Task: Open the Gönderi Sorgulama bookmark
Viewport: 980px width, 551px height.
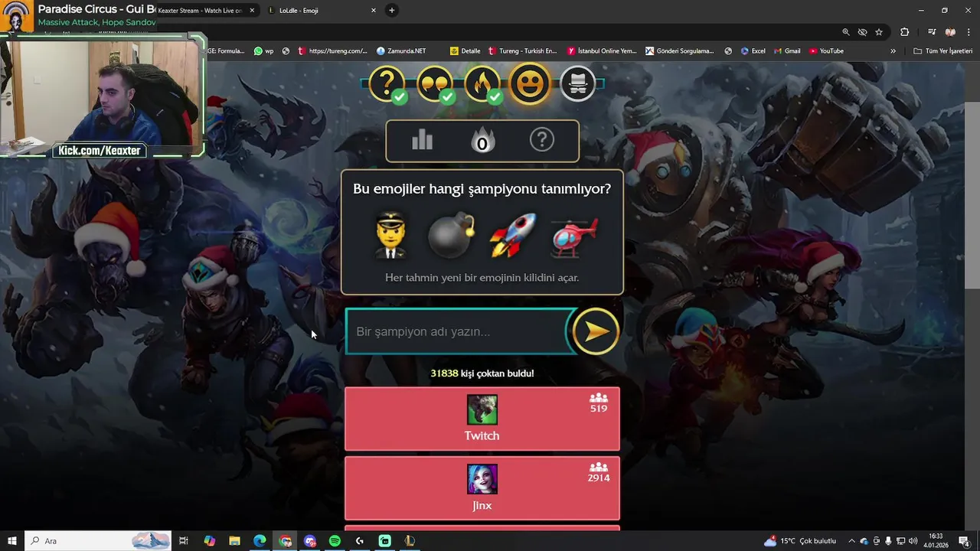Action: coord(680,51)
